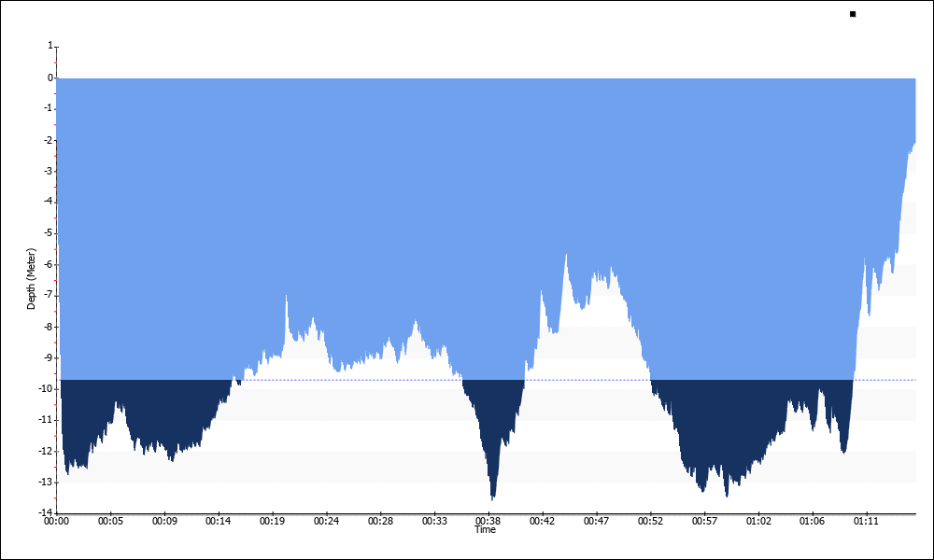Click the 01:11 time axis label

(x=866, y=522)
